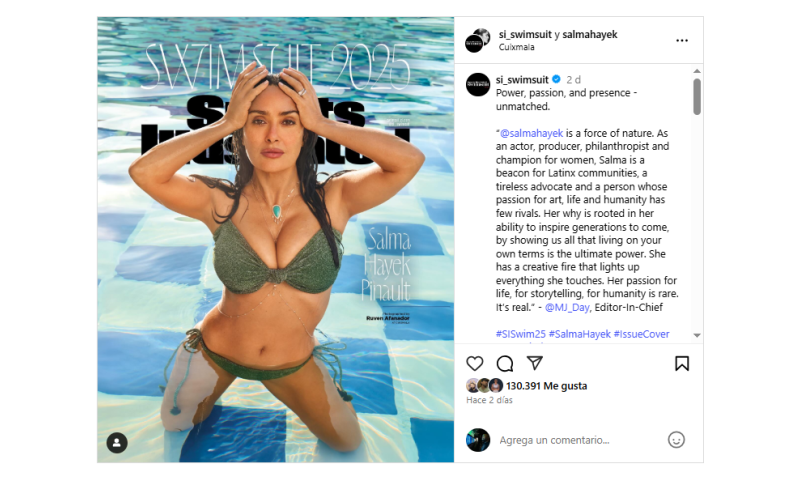Show tagged people icon on the photo

117,443
